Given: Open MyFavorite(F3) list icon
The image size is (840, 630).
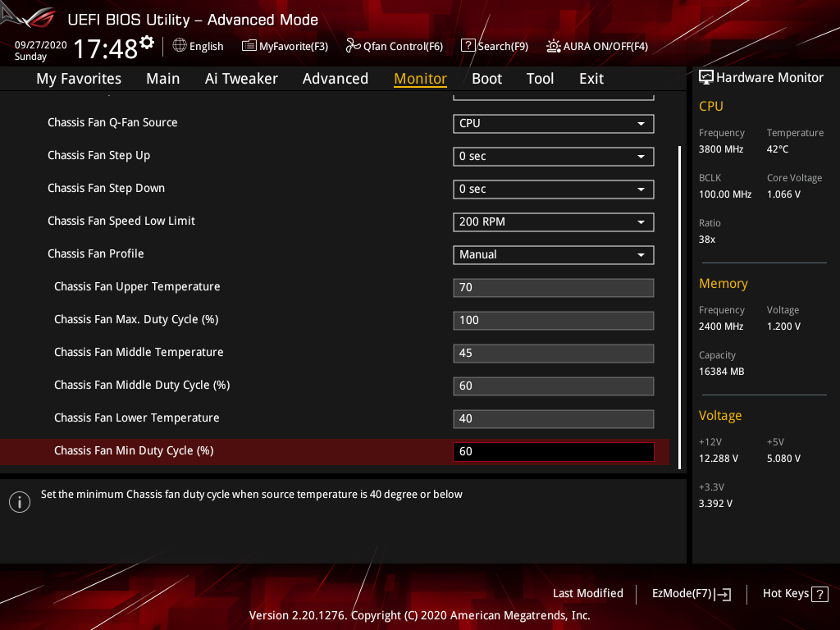Looking at the screenshot, I should coord(249,46).
